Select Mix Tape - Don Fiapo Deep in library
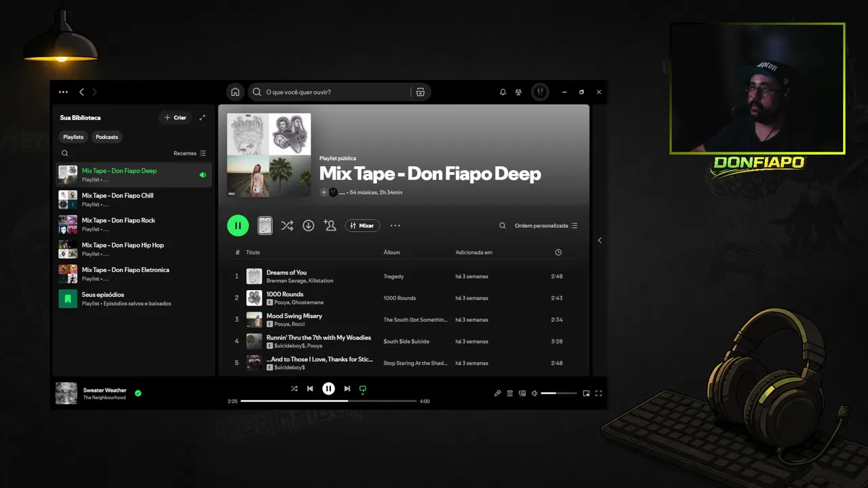Viewport: 868px width, 488px height. [x=134, y=175]
